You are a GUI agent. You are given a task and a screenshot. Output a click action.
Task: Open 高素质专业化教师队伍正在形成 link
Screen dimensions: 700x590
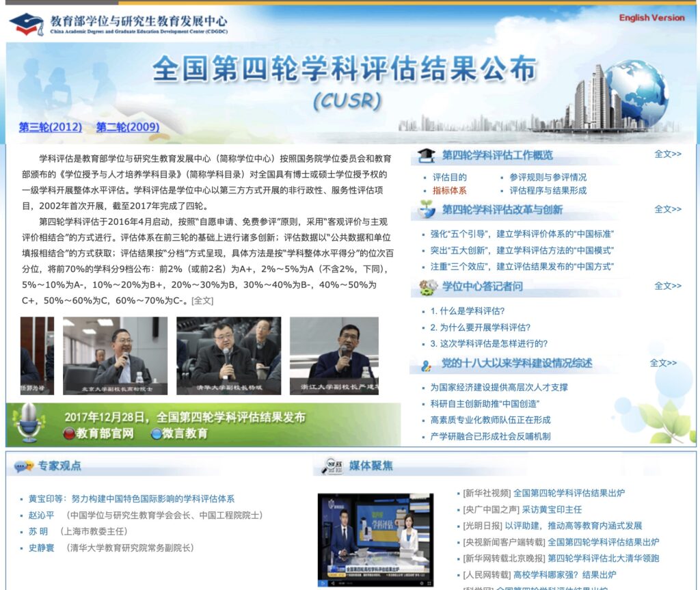tap(491, 420)
